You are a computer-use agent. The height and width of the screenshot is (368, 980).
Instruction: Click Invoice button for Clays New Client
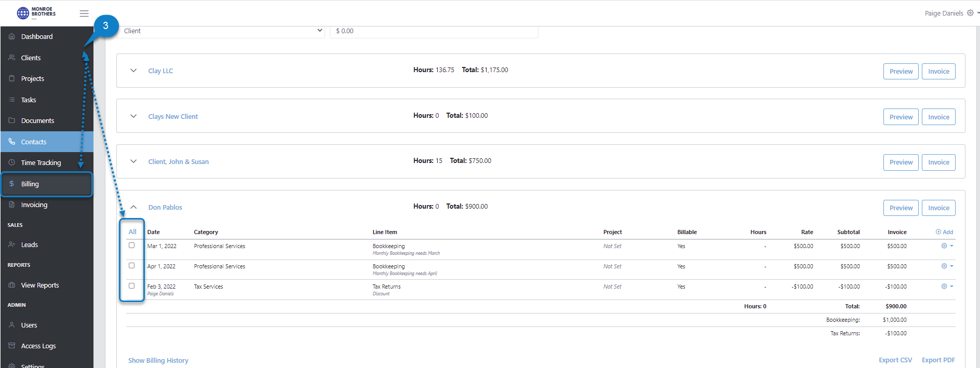point(938,117)
